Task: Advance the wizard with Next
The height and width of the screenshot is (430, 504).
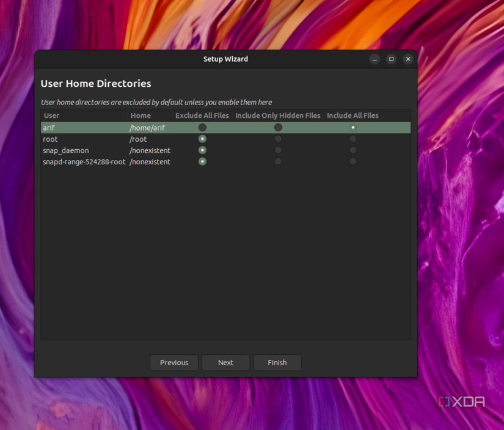Action: click(225, 362)
